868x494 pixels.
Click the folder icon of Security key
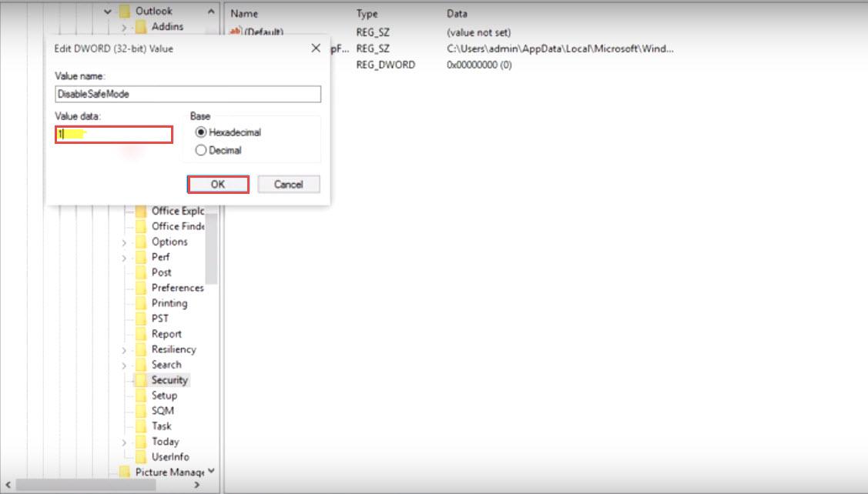pos(141,380)
